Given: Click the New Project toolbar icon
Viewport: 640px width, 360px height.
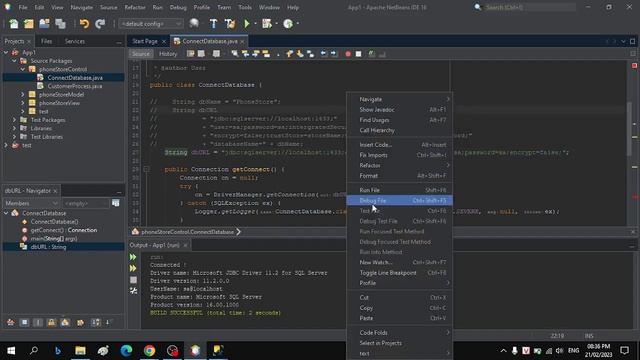Looking at the screenshot, I should (x=29, y=24).
